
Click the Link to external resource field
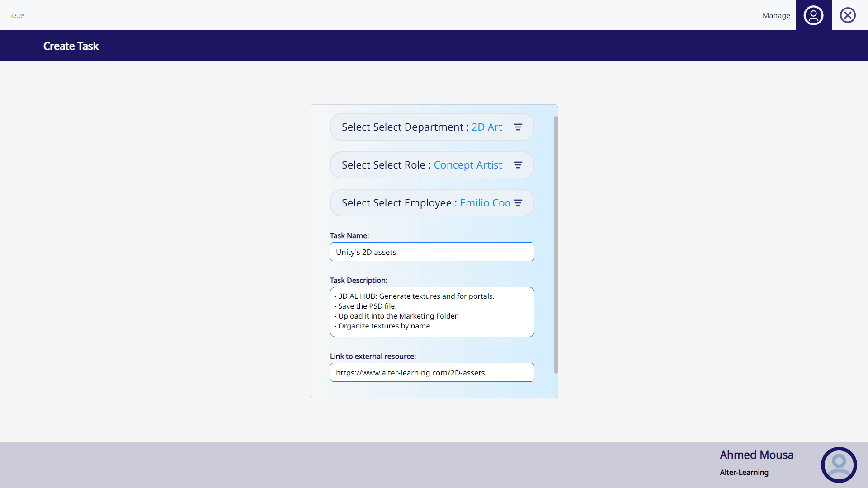[432, 373]
